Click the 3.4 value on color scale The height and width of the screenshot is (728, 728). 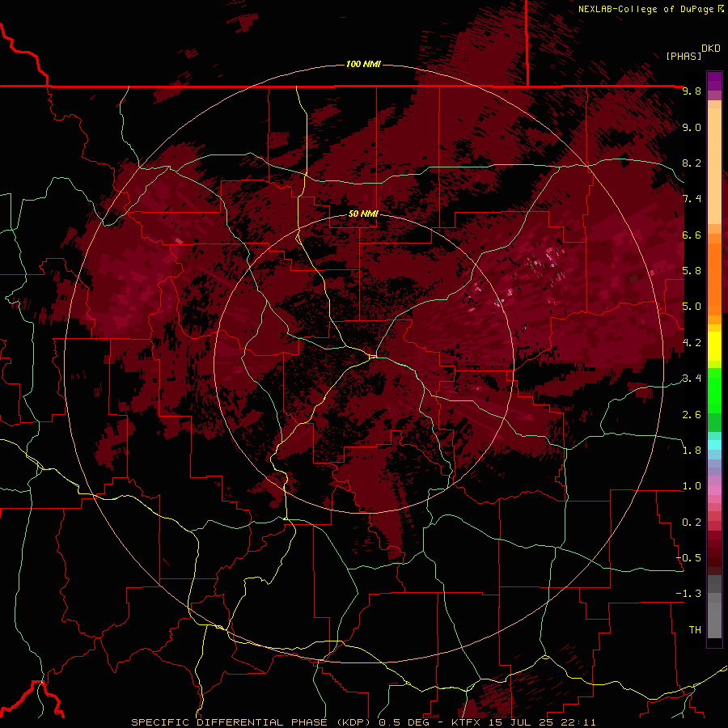coord(692,379)
